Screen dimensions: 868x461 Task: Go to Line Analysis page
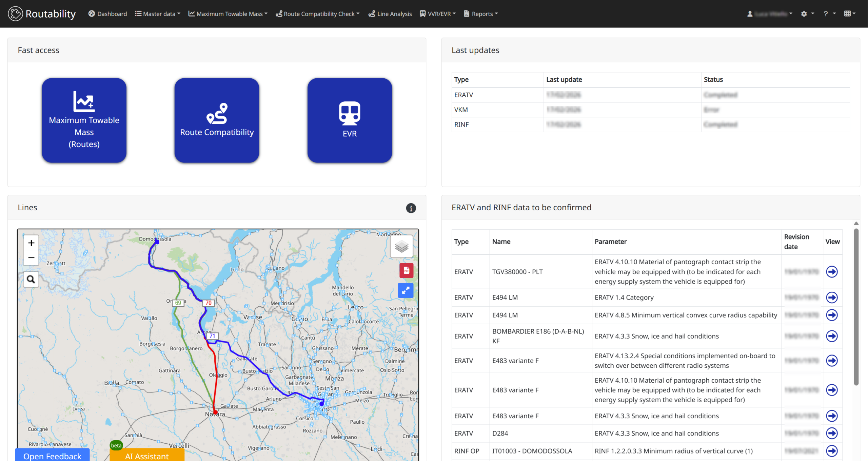click(x=390, y=14)
